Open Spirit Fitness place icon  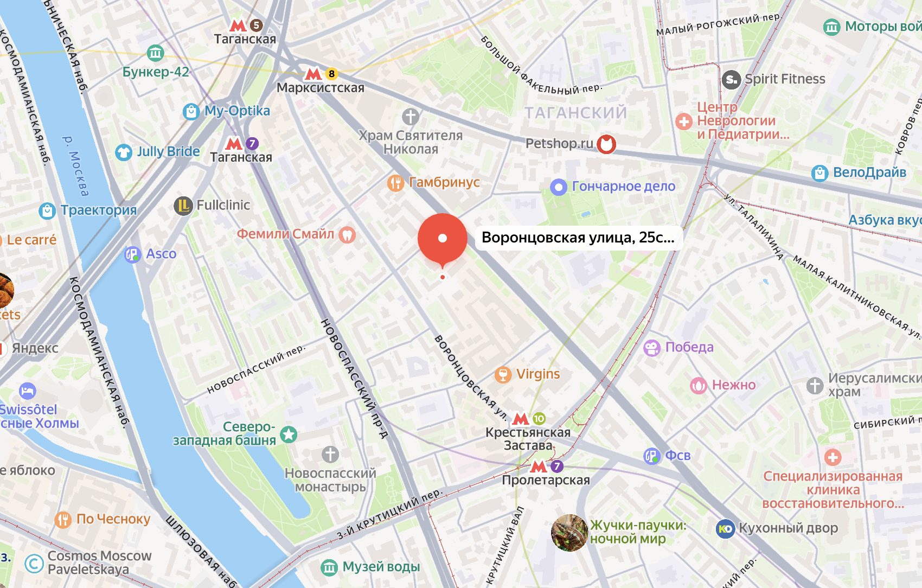(731, 80)
